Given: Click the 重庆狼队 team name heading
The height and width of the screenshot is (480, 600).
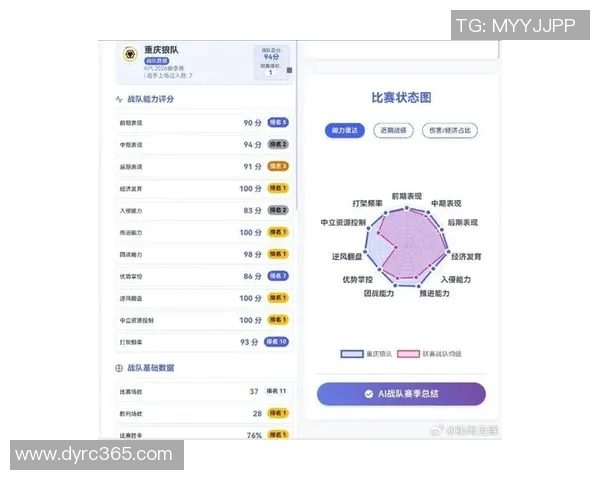Looking at the screenshot, I should coord(161,50).
